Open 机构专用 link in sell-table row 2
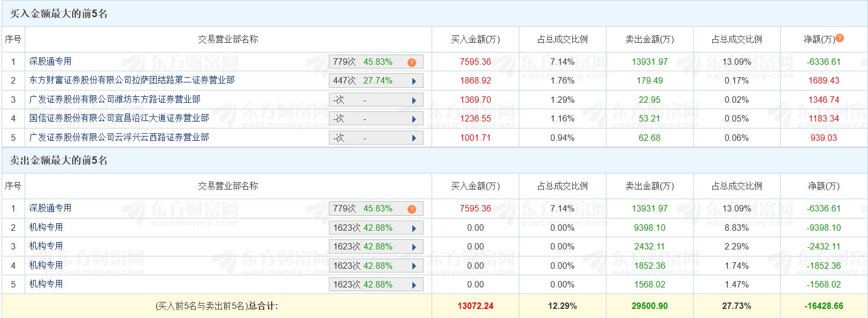 46,228
